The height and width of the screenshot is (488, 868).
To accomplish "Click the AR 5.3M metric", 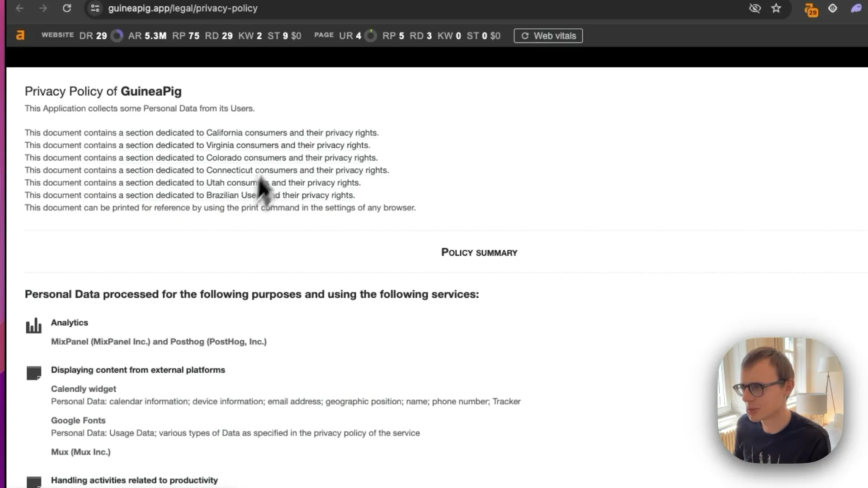I will point(147,36).
